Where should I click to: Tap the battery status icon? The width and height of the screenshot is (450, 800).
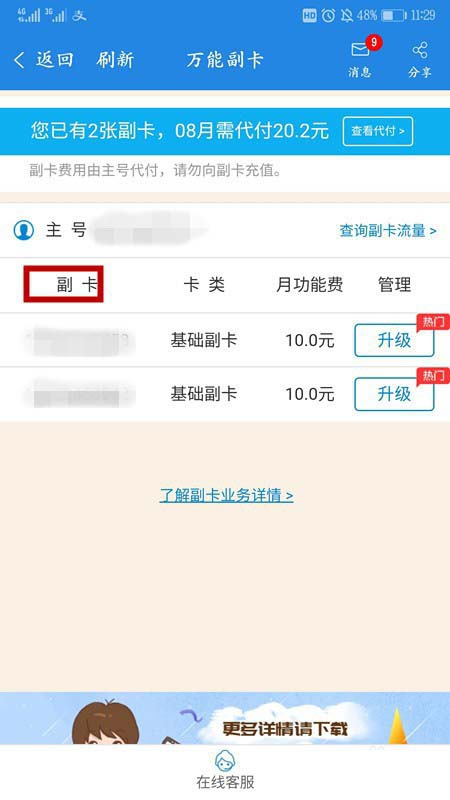[394, 15]
